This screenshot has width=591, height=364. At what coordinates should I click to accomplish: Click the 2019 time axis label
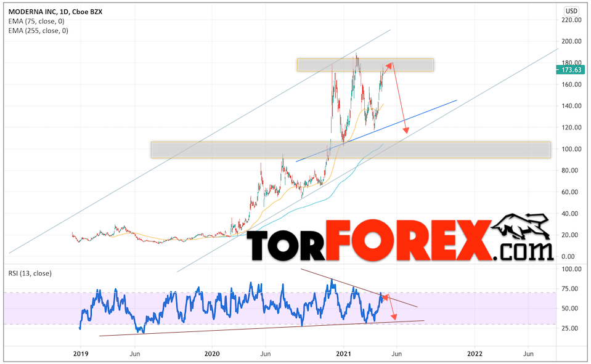(x=81, y=354)
